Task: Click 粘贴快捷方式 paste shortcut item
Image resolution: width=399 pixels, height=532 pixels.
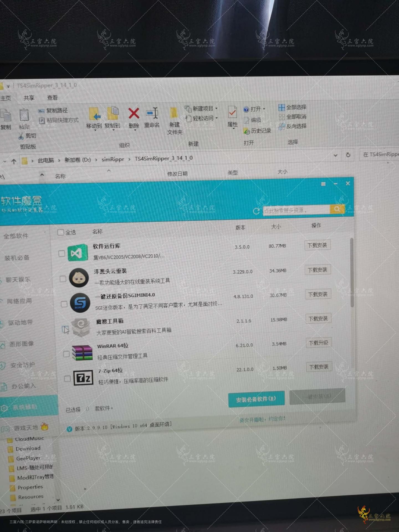Action: 58,120
